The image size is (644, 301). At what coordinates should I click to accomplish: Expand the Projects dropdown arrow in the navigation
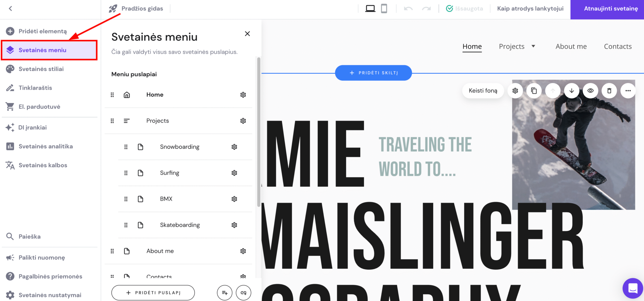tap(533, 46)
